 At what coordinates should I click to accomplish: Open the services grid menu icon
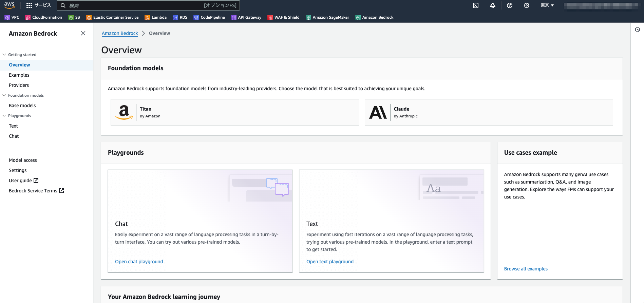[29, 5]
